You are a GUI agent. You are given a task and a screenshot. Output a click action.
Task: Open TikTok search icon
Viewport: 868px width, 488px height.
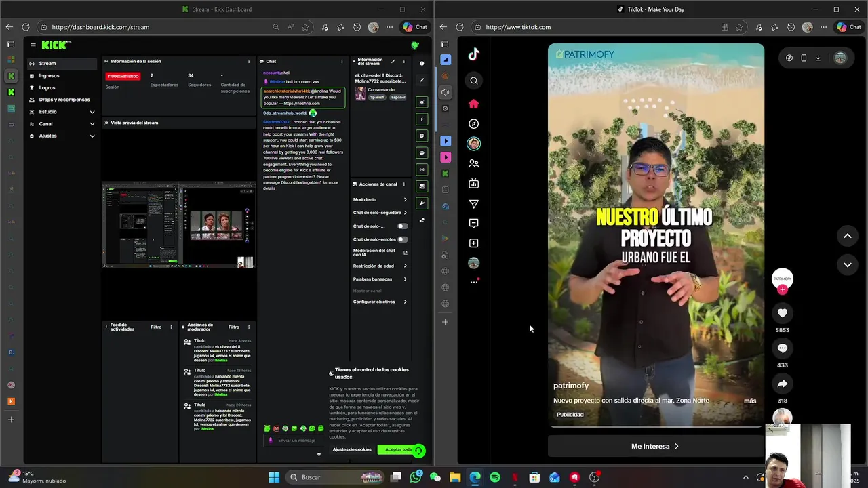tap(474, 81)
